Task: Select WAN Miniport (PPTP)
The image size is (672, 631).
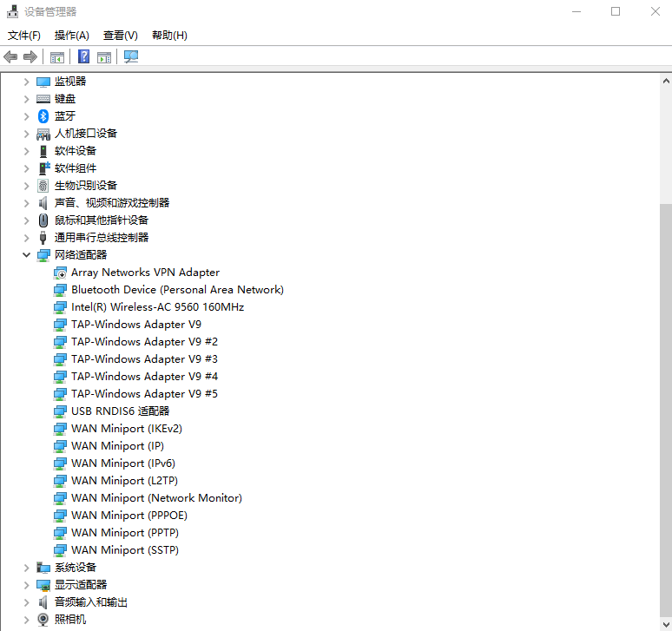Action: pos(125,533)
